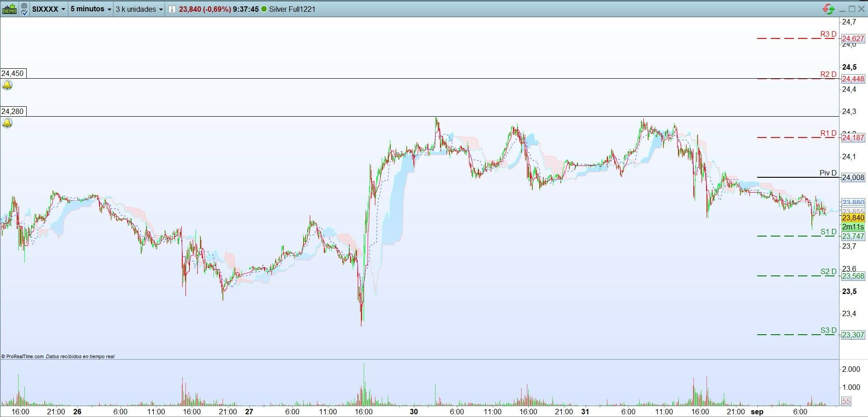Click the Silver Full1221 instrument name

pyautogui.click(x=292, y=9)
